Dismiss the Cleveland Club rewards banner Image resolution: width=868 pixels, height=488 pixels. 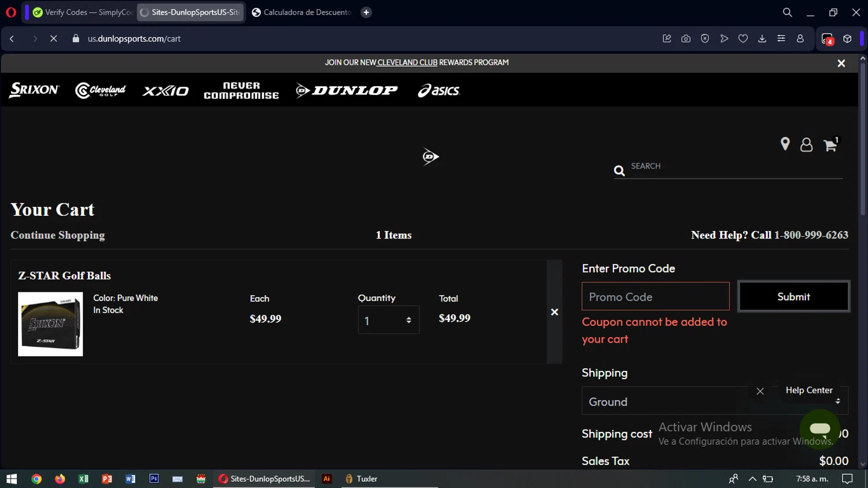841,63
